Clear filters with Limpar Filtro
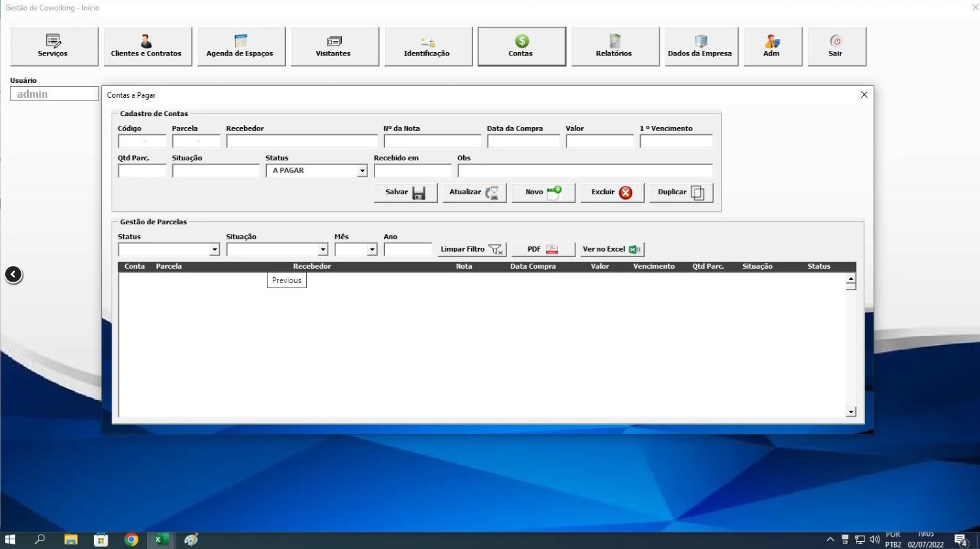 [472, 249]
